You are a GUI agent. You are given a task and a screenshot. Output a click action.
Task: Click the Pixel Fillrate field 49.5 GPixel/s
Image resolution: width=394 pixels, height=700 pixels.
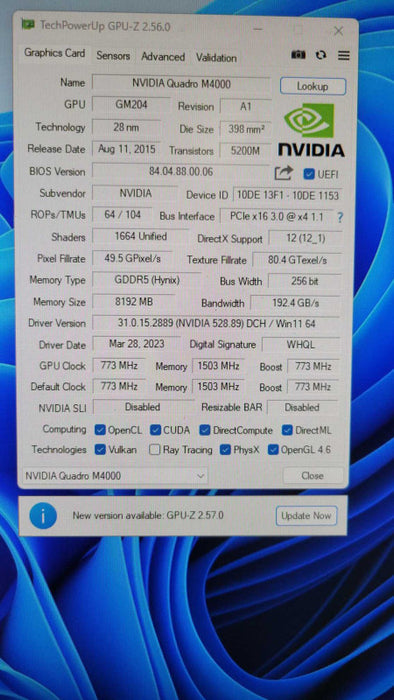[132, 258]
